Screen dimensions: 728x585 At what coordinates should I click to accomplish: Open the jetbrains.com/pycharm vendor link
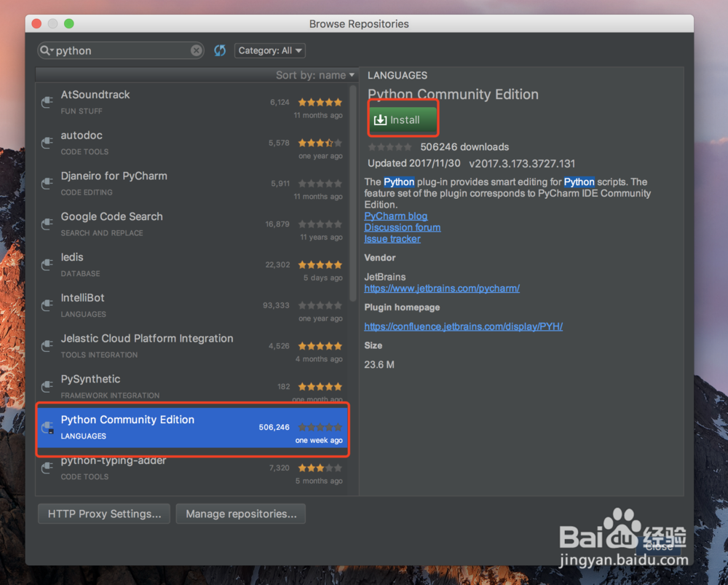pyautogui.click(x=442, y=288)
